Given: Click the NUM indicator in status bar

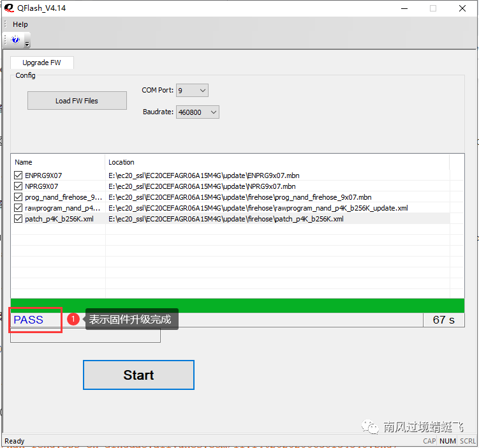Looking at the screenshot, I should [x=448, y=441].
